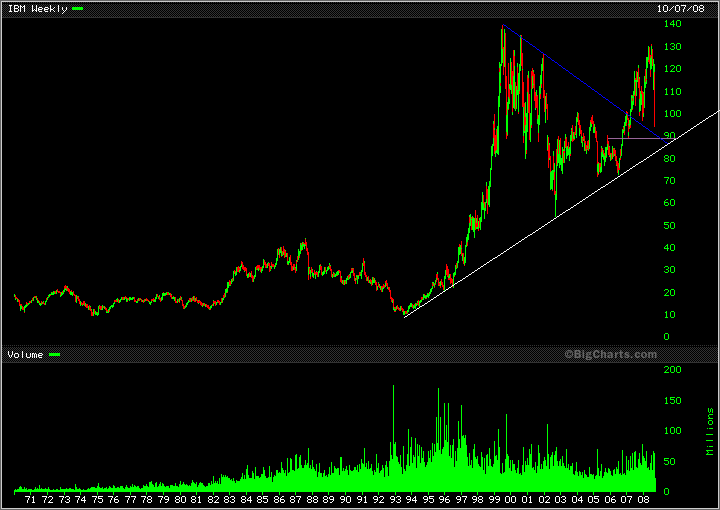720x510 pixels.
Task: Click year label "85" on time axis
Action: pos(263,499)
